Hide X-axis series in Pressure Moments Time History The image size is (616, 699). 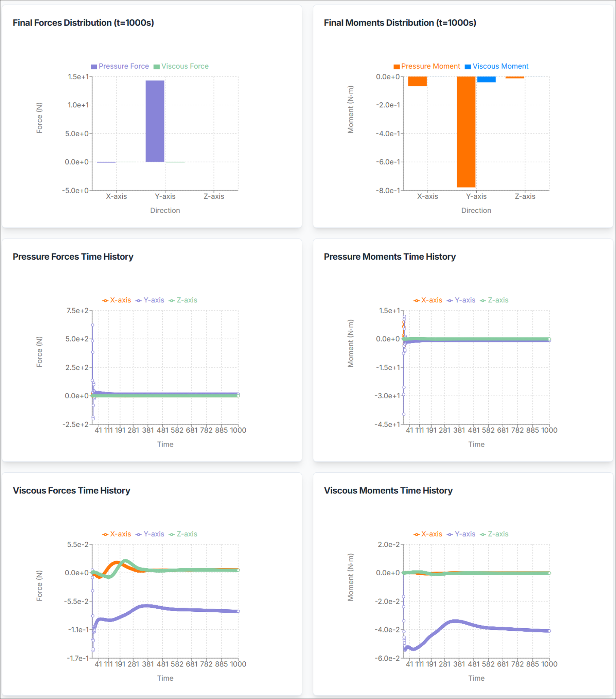(x=428, y=300)
